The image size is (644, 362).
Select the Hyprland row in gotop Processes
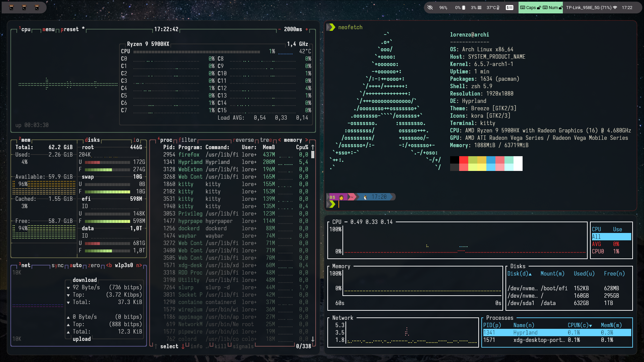tap(557, 333)
